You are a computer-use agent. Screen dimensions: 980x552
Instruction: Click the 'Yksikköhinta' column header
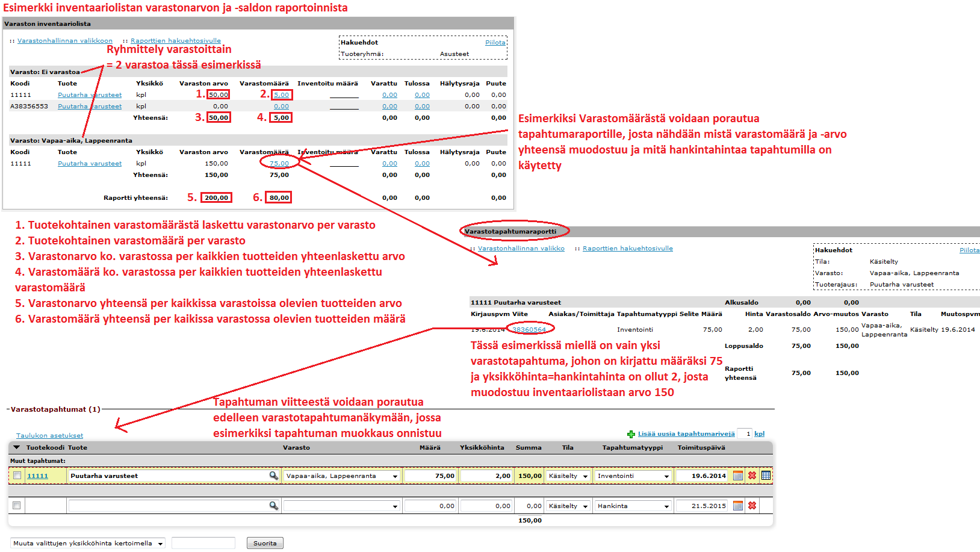(482, 447)
